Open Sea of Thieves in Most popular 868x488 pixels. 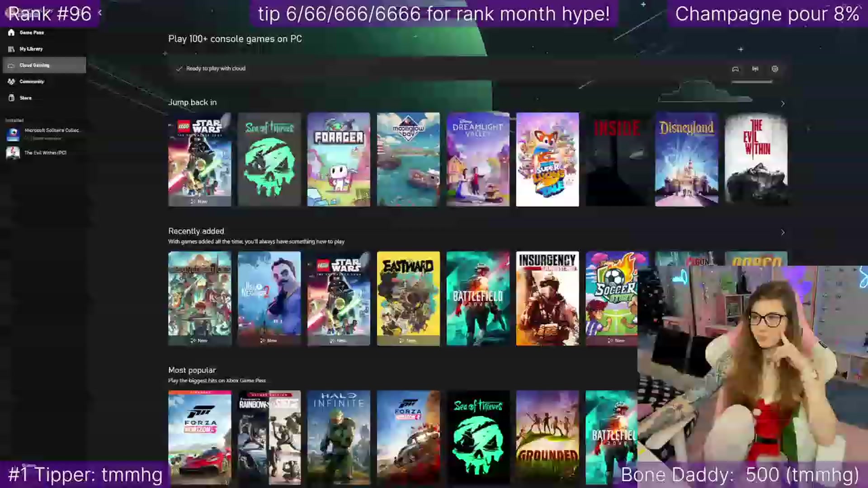point(478,437)
